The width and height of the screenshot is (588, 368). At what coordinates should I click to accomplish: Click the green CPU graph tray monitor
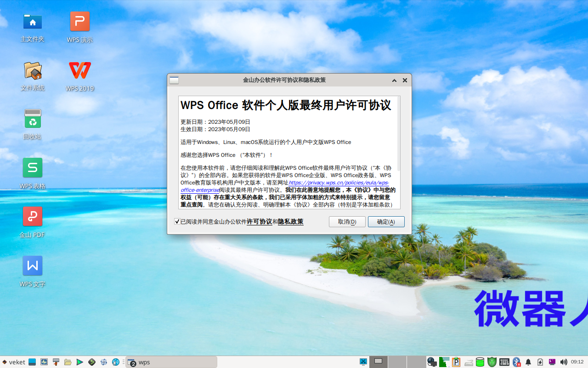point(444,362)
